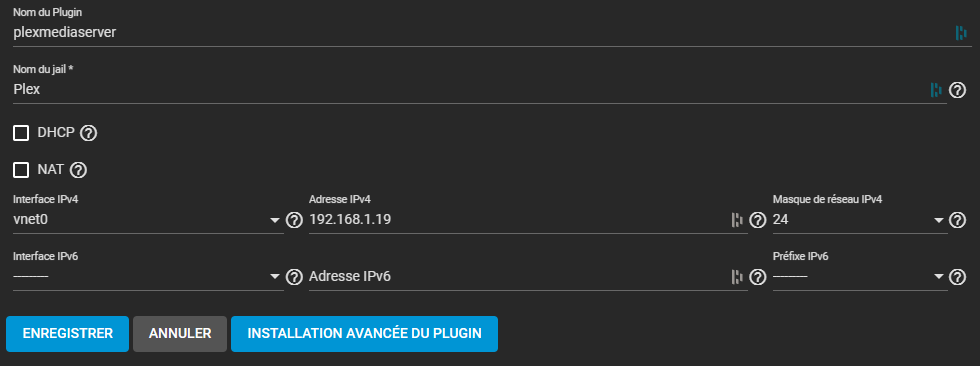Click help icon for Interface IPv4
980x366 pixels.
pyautogui.click(x=294, y=220)
